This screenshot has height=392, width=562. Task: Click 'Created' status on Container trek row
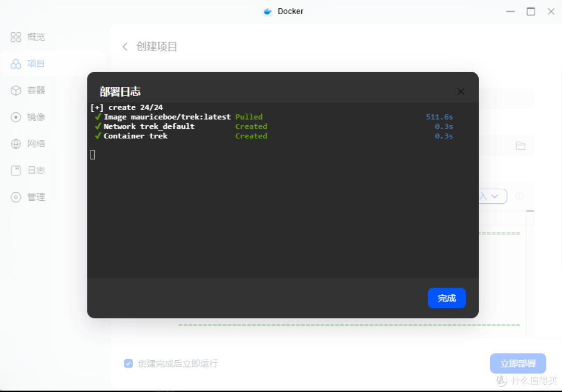point(251,136)
